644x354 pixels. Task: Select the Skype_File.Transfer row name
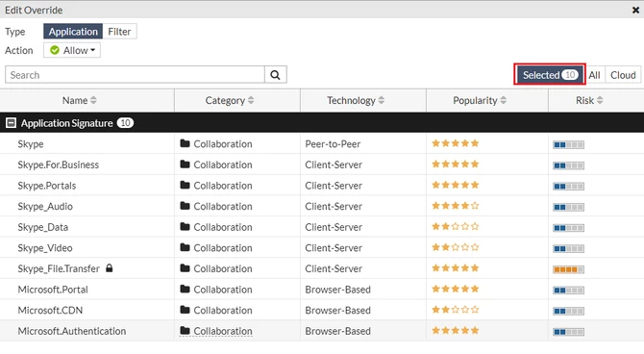click(59, 268)
